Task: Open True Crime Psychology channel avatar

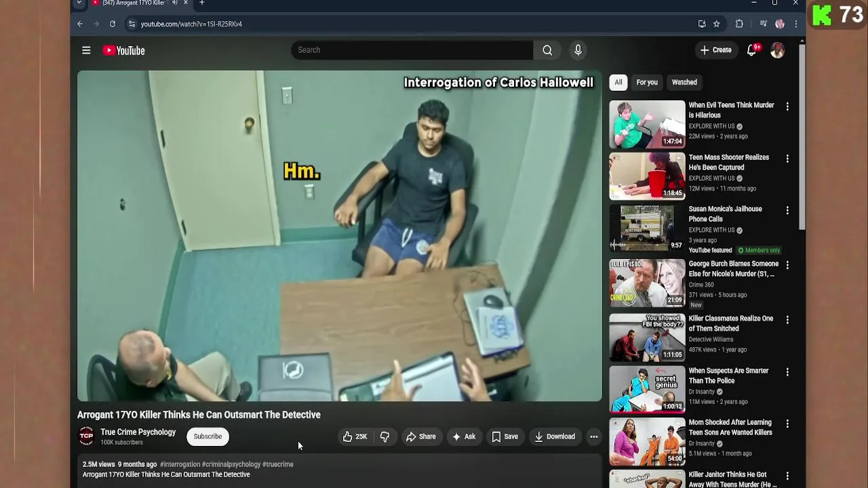Action: (86, 436)
